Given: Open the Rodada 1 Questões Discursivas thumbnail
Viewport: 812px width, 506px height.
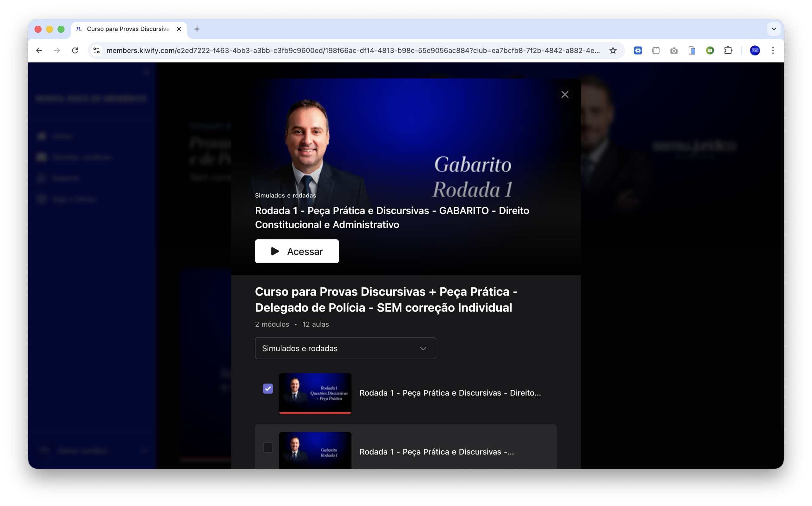Looking at the screenshot, I should click(x=315, y=393).
